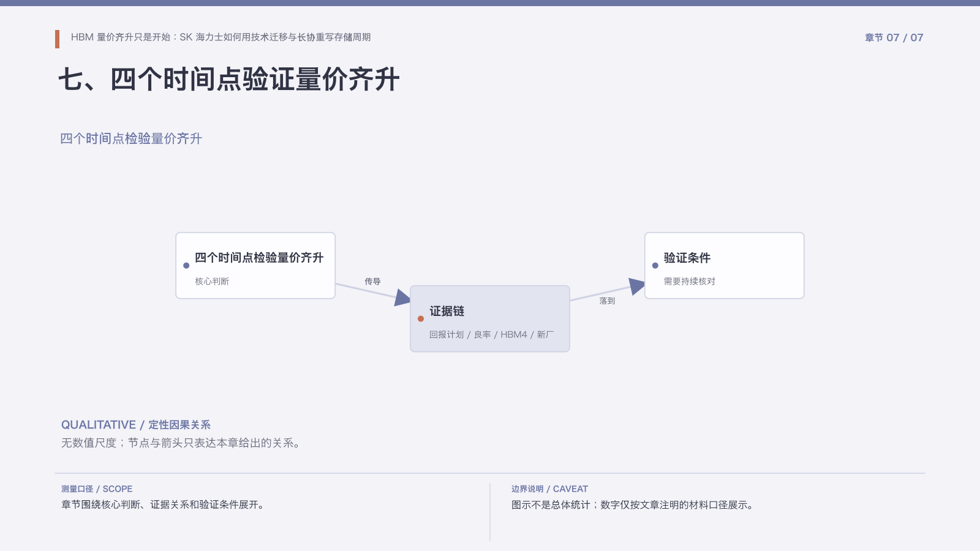Select the subtitle 四个时间点检验量价齐升 under the title
This screenshot has width=980, height=551.
pyautogui.click(x=131, y=138)
